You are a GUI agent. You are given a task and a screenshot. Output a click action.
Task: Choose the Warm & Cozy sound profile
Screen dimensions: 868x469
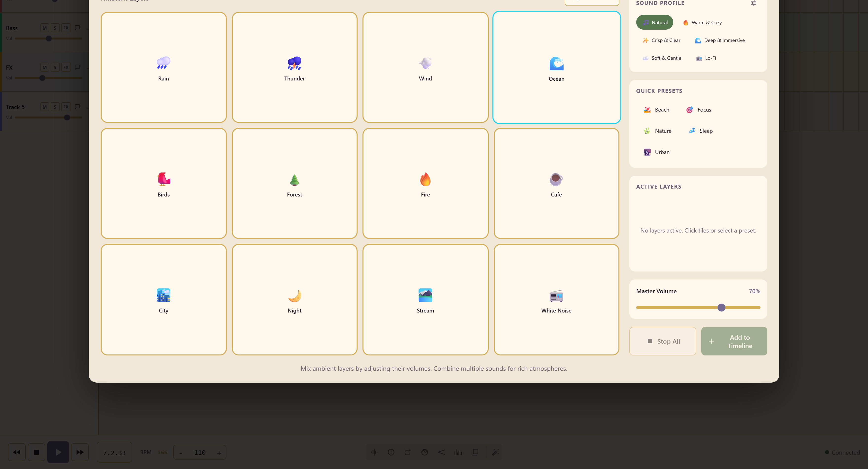coord(702,22)
